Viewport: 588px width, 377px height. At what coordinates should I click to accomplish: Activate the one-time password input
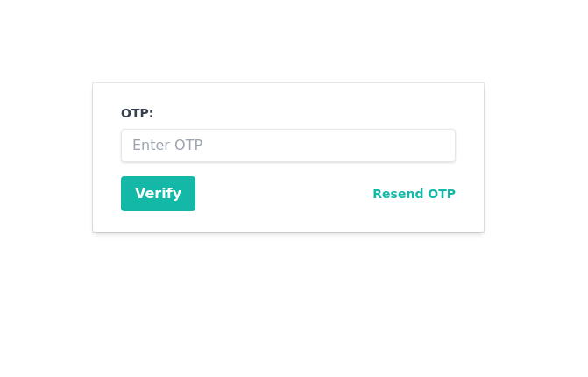pyautogui.click(x=287, y=146)
